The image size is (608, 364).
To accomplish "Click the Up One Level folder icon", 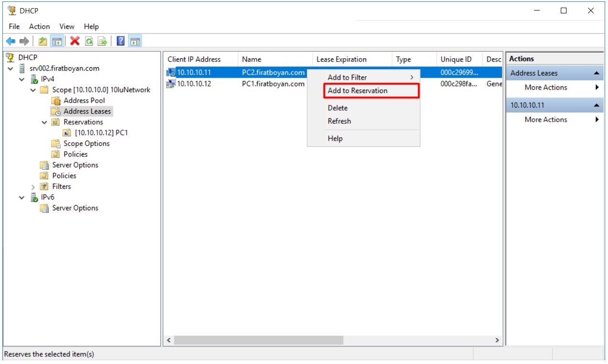I will [x=43, y=42].
